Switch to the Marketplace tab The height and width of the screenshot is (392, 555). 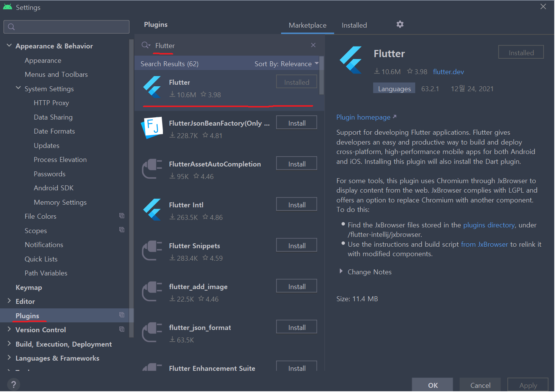(307, 25)
